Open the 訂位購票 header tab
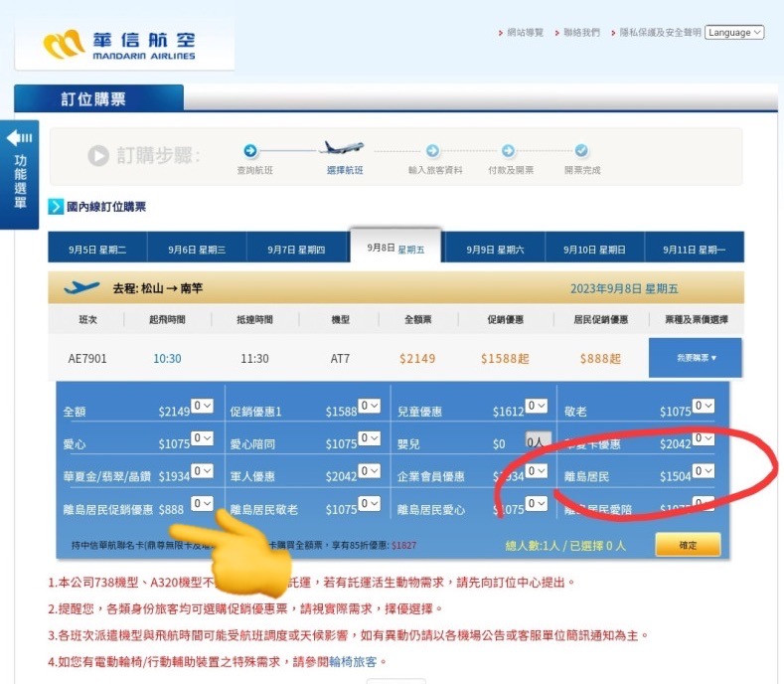Image resolution: width=784 pixels, height=684 pixels. 99,98
